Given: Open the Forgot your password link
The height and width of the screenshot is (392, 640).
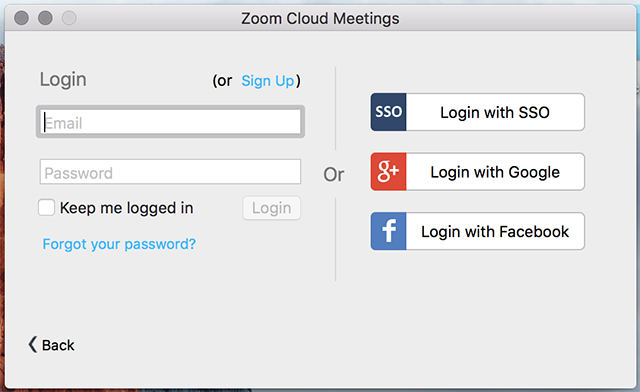Looking at the screenshot, I should 119,244.
